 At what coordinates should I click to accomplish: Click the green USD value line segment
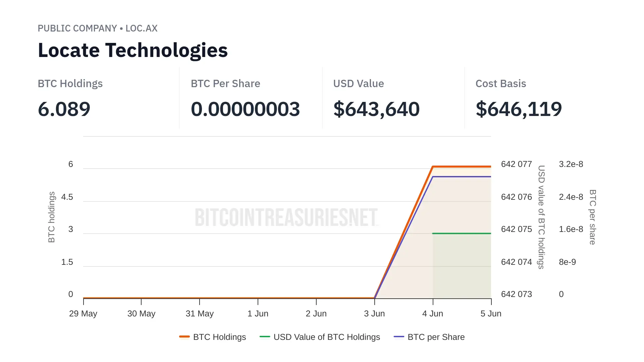point(462,233)
